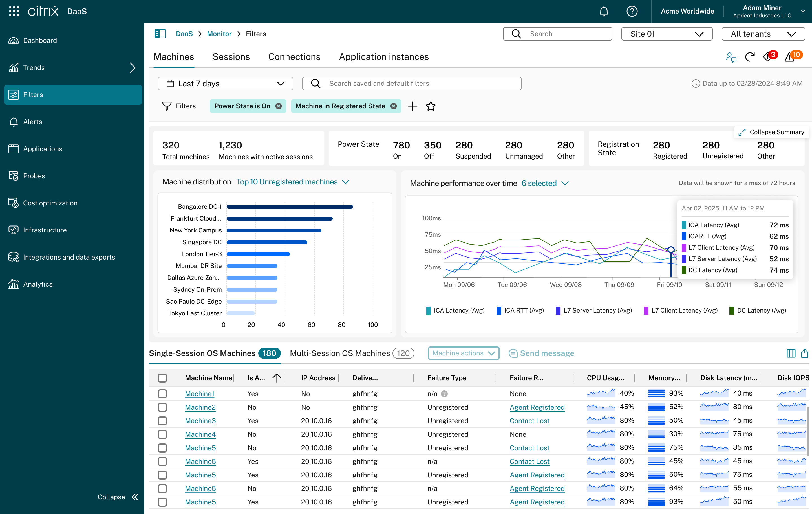Refresh data with the reload icon
This screenshot has width=812, height=514.
tap(750, 57)
